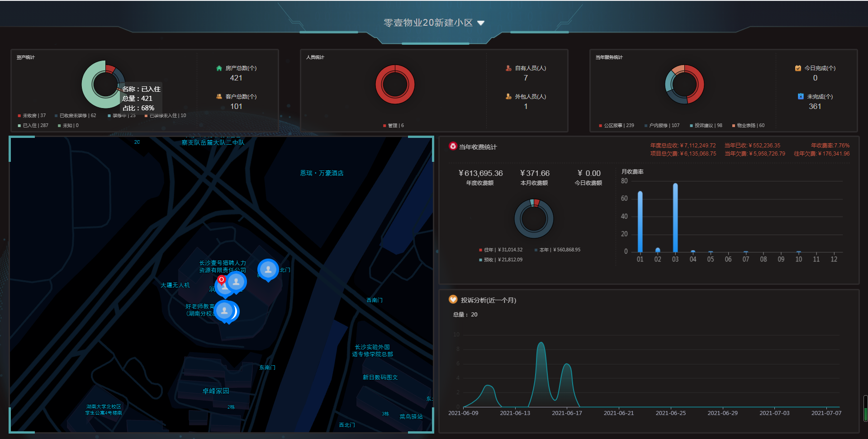This screenshot has width=868, height=439.
Task: Toggle the 预收 legend item
Action: (x=501, y=260)
